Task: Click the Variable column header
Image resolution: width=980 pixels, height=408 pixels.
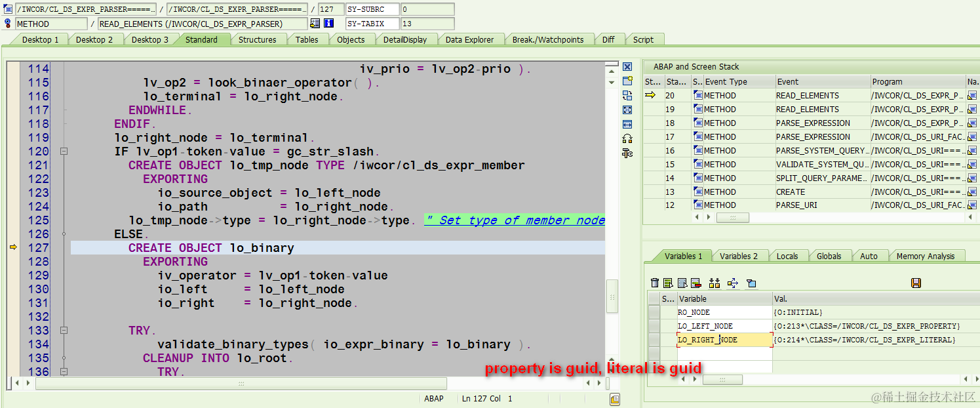Action: (724, 298)
